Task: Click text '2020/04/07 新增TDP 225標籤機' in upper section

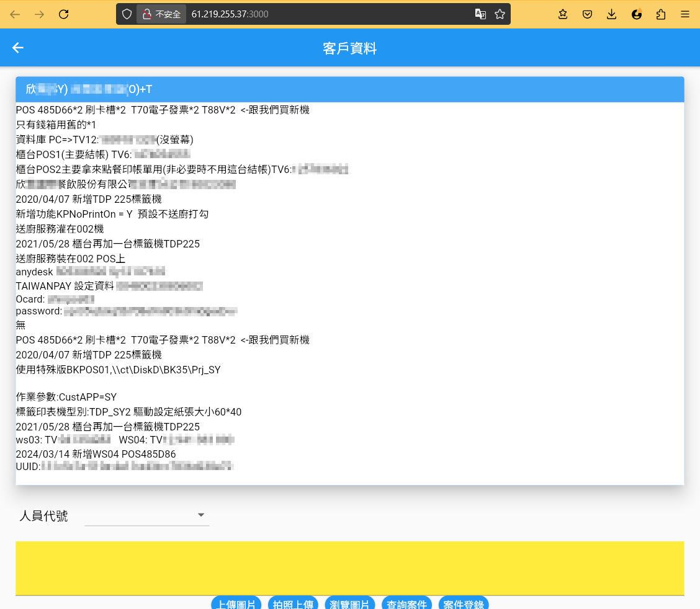Action: 89,199
